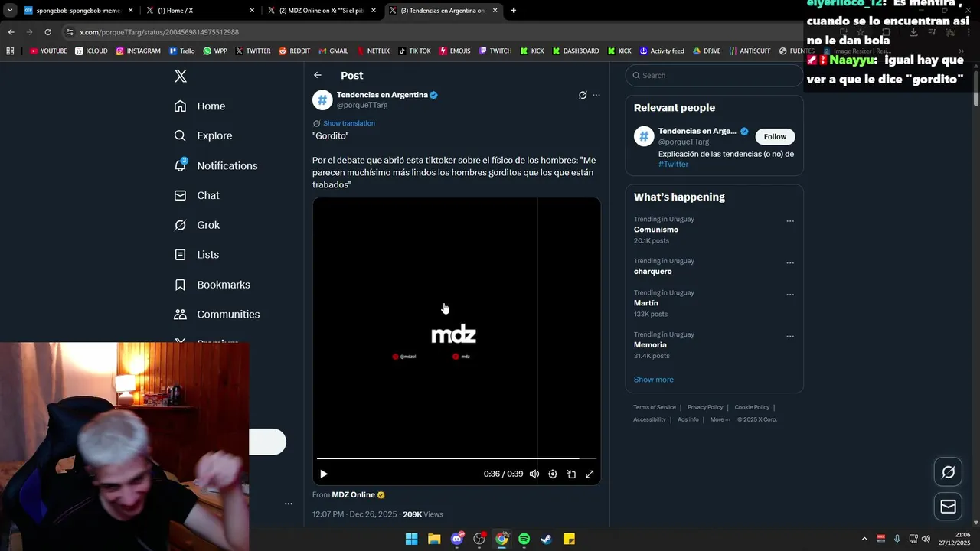
Task: Open the post's more options ellipsis
Action: point(596,95)
